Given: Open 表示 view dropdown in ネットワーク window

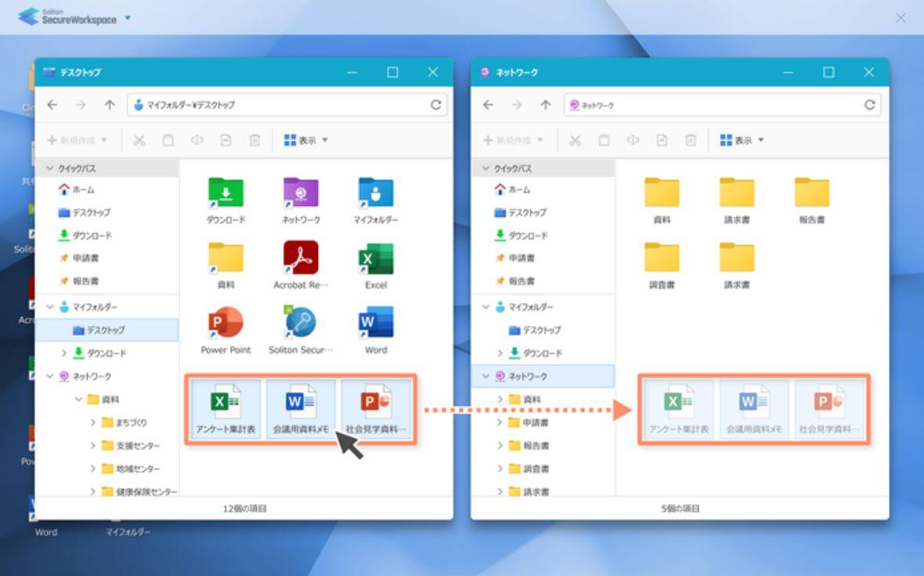Looking at the screenshot, I should (742, 140).
